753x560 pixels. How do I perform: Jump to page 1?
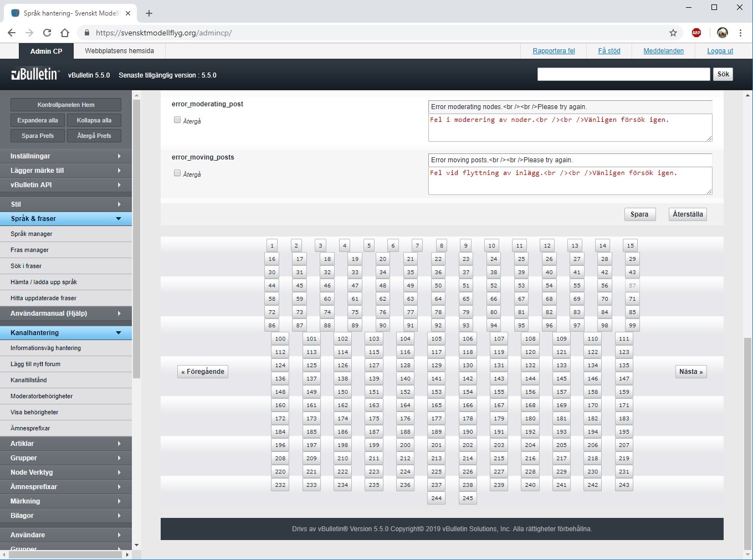[x=272, y=245]
